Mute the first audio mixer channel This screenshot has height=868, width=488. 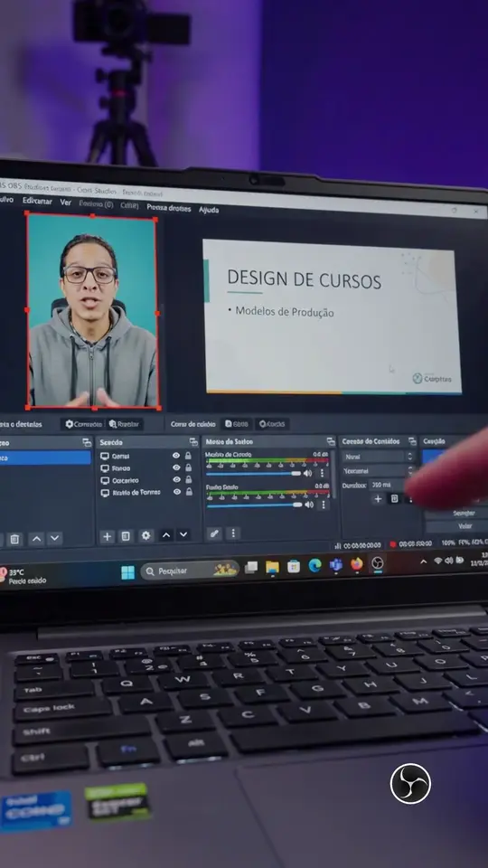(307, 473)
